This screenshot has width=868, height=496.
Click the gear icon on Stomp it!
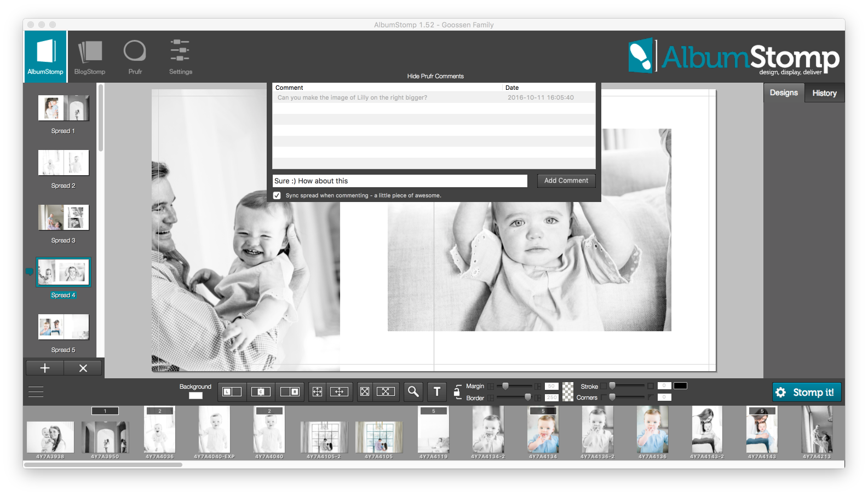tap(781, 392)
